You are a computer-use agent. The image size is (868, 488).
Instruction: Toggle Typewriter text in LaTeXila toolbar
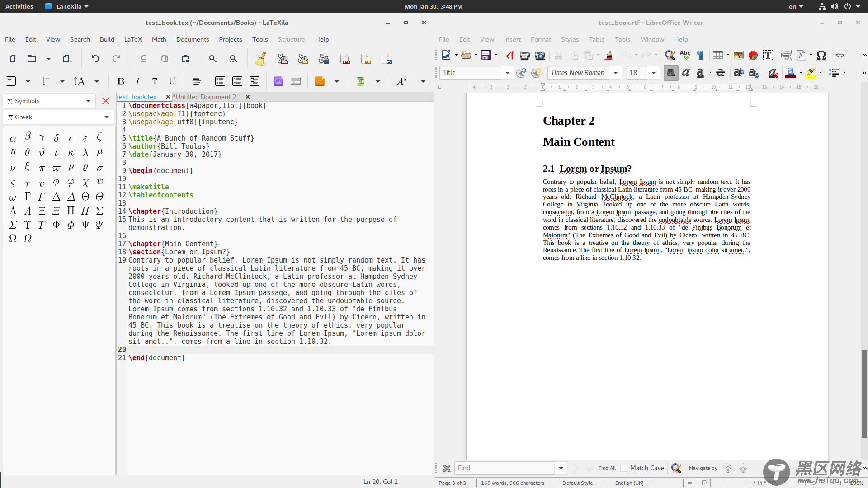(x=155, y=81)
